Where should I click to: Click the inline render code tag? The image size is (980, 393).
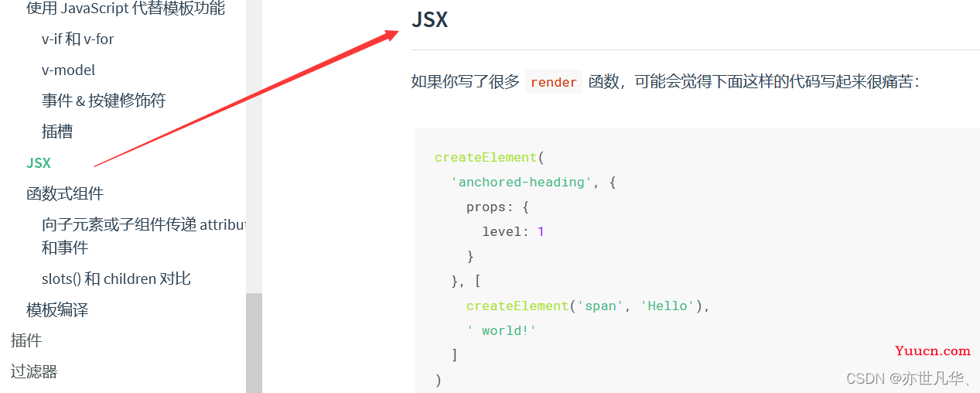(554, 82)
